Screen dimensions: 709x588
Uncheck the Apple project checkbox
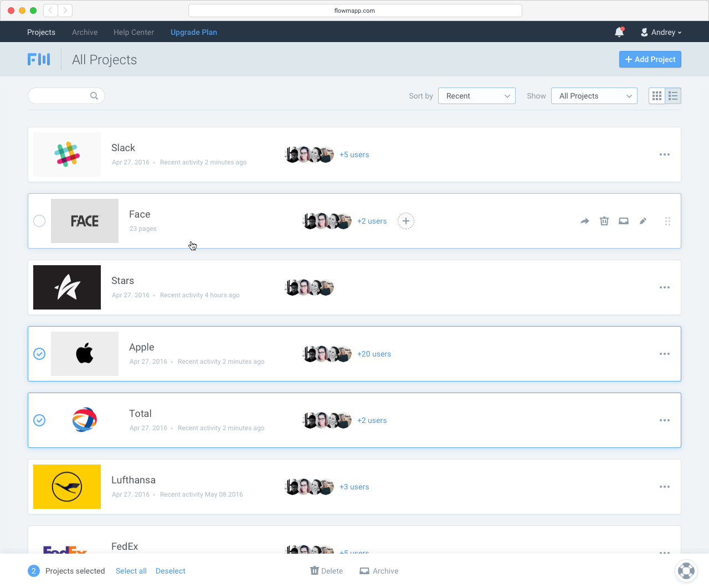(x=39, y=354)
